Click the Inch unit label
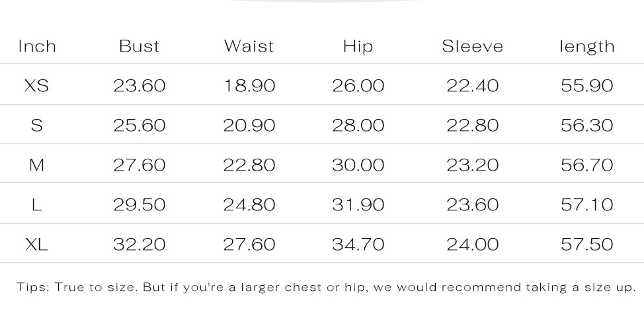The image size is (644, 332). coord(37,46)
